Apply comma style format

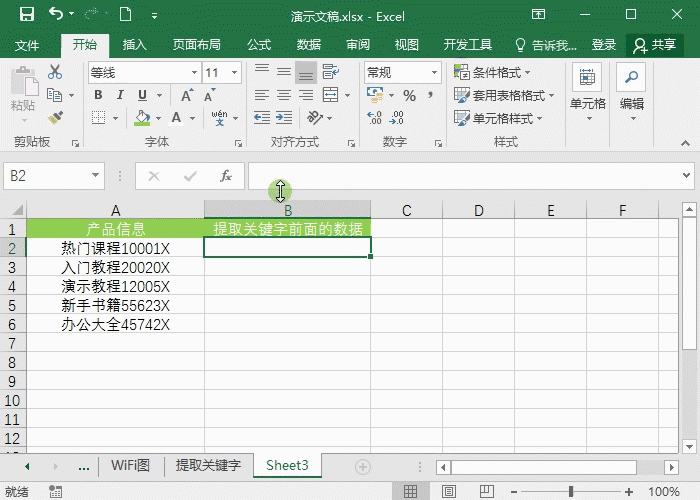click(x=430, y=95)
